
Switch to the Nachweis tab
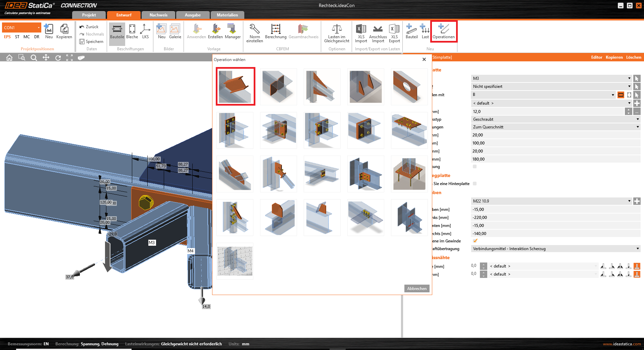pos(158,15)
